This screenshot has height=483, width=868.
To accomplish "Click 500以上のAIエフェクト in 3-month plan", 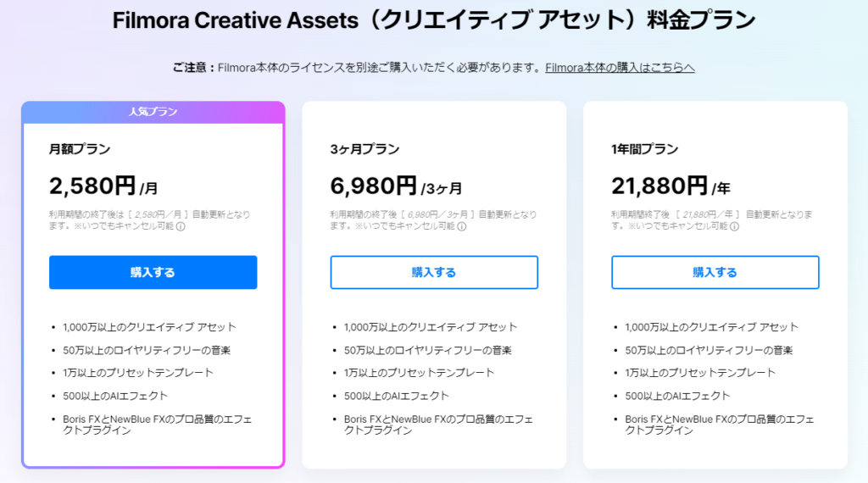I will pyautogui.click(x=397, y=396).
